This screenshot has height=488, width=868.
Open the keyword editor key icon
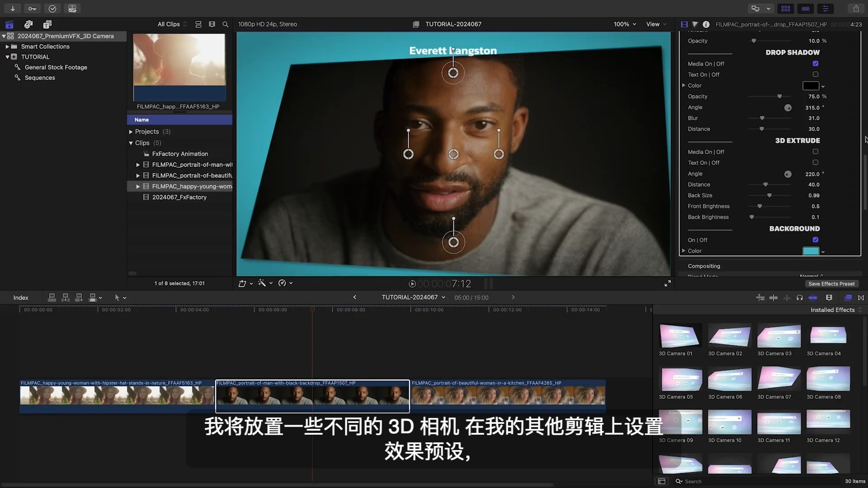[x=32, y=9]
